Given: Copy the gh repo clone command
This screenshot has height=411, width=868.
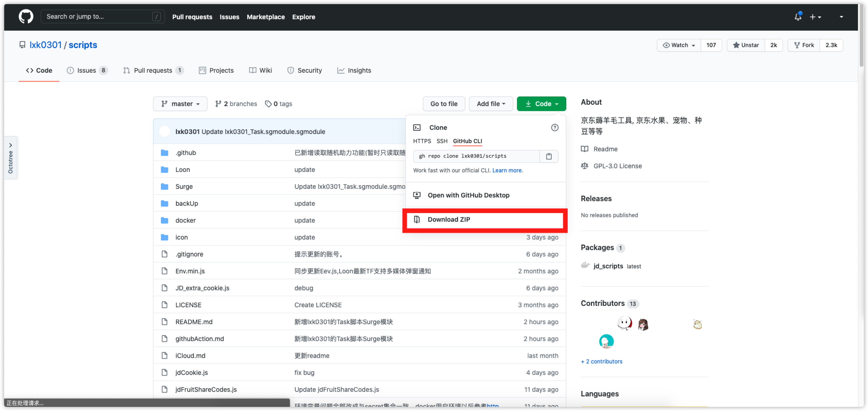Looking at the screenshot, I should [x=548, y=156].
